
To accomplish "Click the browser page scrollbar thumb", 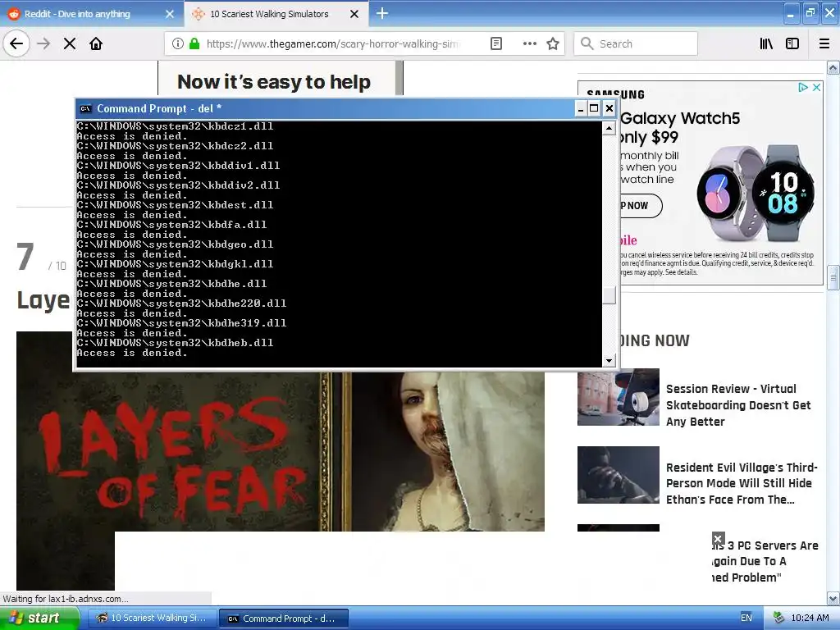I will (833, 277).
